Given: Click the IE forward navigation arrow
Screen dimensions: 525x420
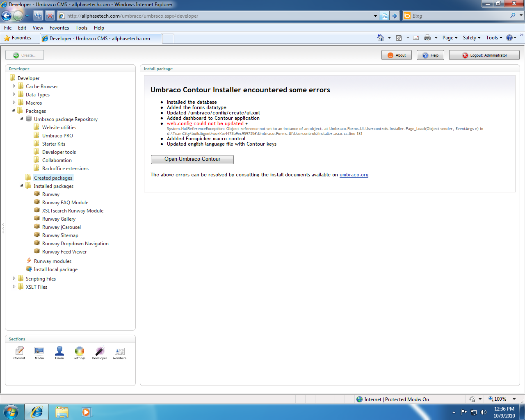Looking at the screenshot, I should [x=18, y=16].
